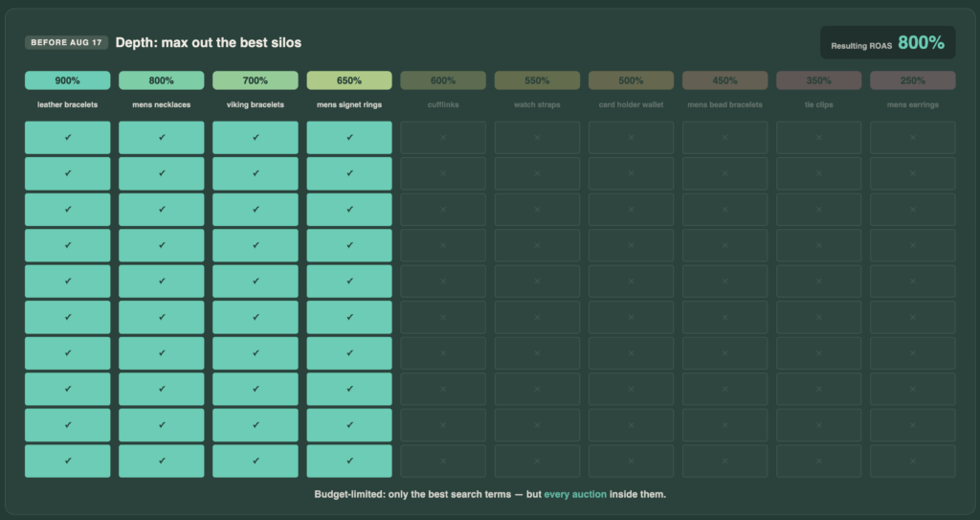
Task: Select the 700% badge above viking bracelets
Action: (255, 80)
